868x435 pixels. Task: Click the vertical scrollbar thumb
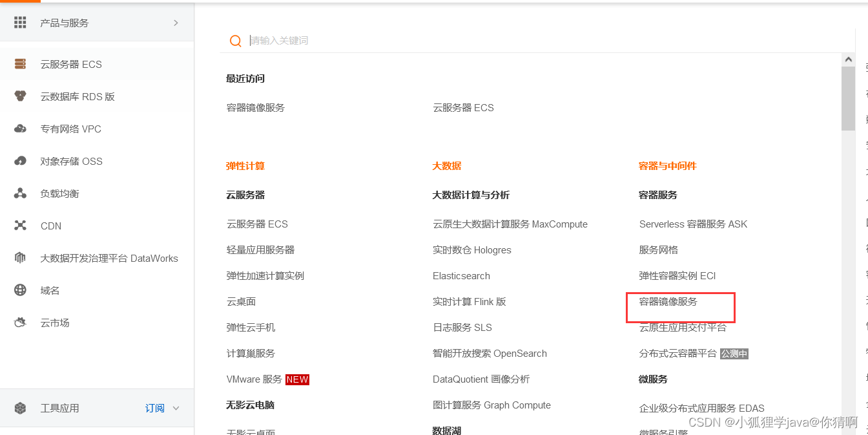848,98
